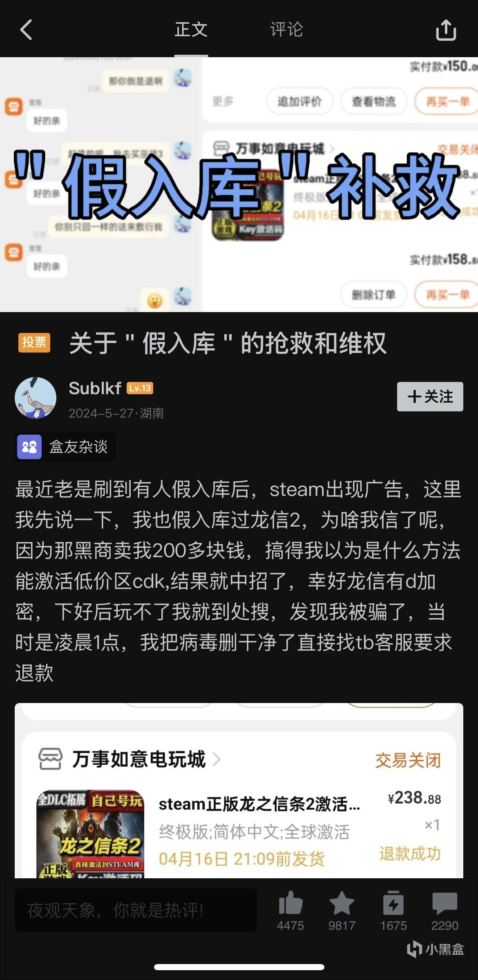This screenshot has height=980, width=478.
Task: Tap the 投票 vote badge
Action: pos(34,342)
